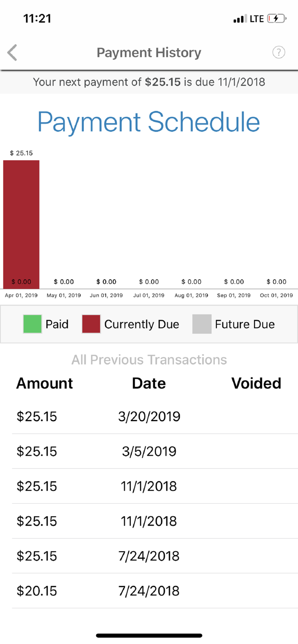Select the payment dated 3/5/2019
The width and height of the screenshot is (298, 644).
click(149, 451)
